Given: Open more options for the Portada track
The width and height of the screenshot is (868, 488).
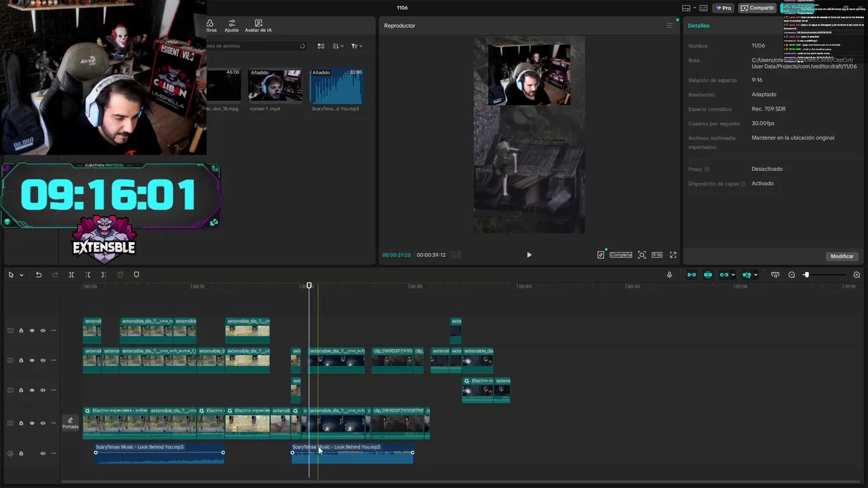Looking at the screenshot, I should point(54,423).
